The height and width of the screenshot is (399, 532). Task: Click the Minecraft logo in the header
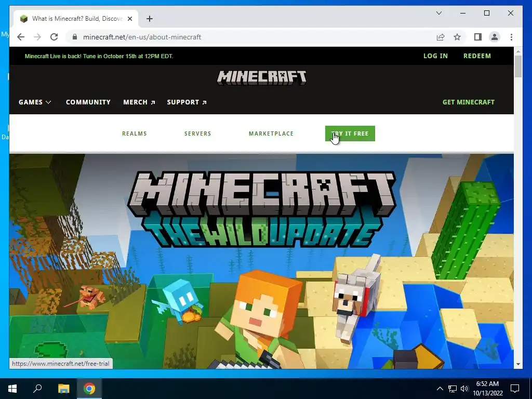tap(262, 78)
